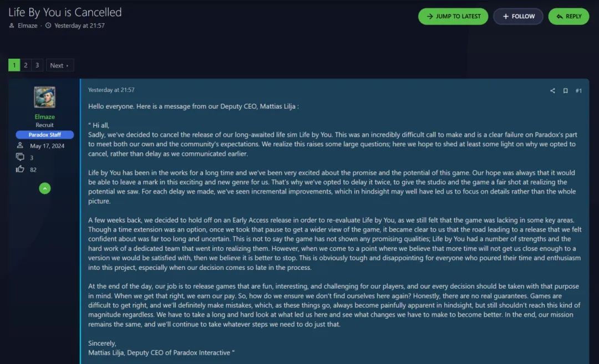The height and width of the screenshot is (364, 599).
Task: Click the Paradox Staff badge
Action: pyautogui.click(x=45, y=135)
